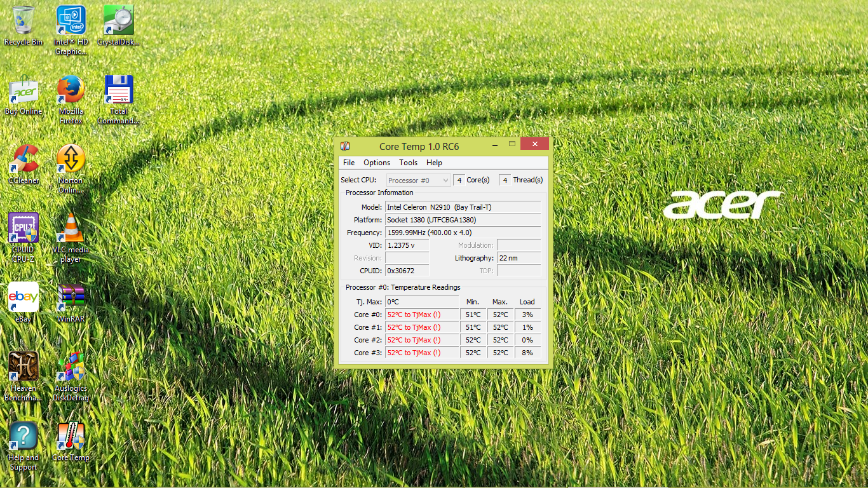Open Total Commander shortcut icon
This screenshot has width=868, height=488.
click(x=118, y=90)
